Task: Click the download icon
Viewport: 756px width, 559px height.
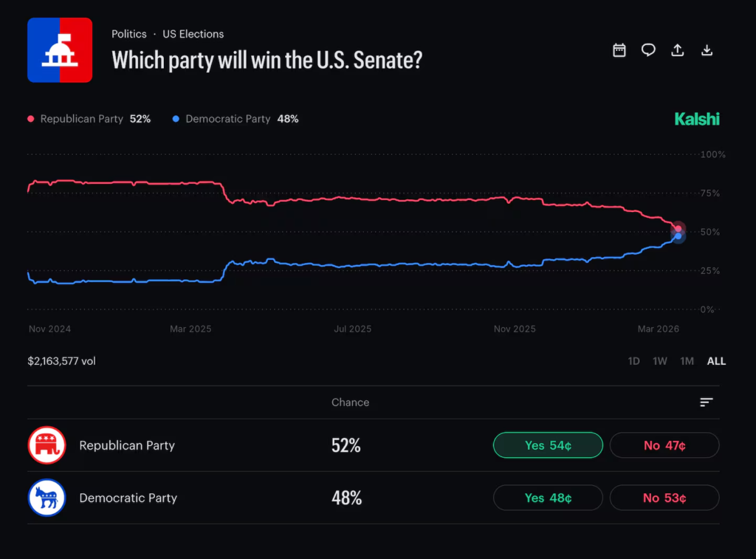Action: pyautogui.click(x=707, y=50)
